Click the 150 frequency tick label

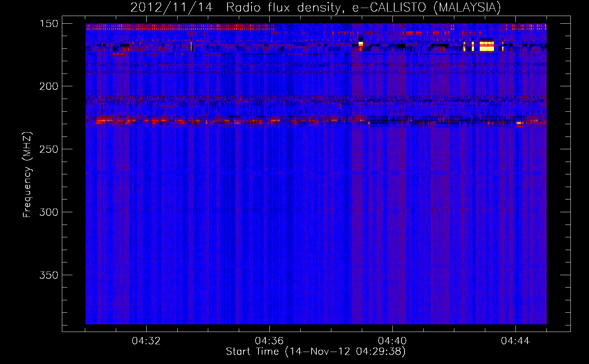49,24
